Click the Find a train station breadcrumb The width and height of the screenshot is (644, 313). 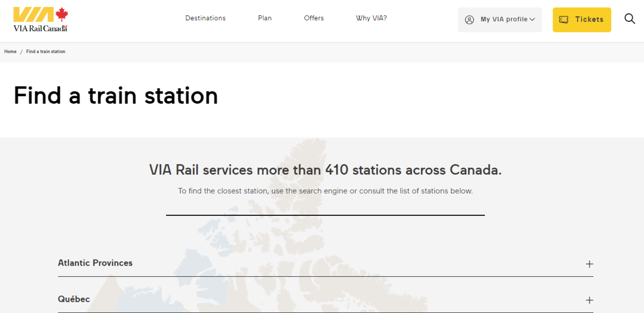click(x=46, y=52)
